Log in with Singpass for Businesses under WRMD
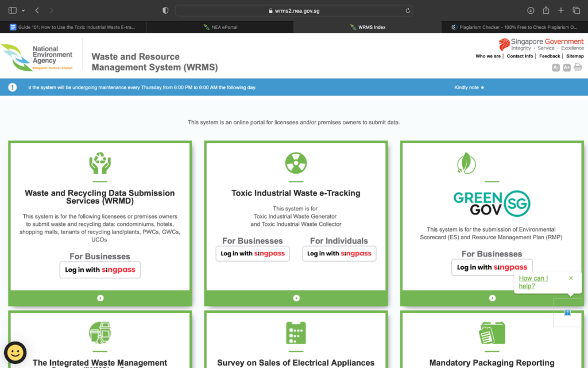This screenshot has width=588, height=368. pos(99,270)
